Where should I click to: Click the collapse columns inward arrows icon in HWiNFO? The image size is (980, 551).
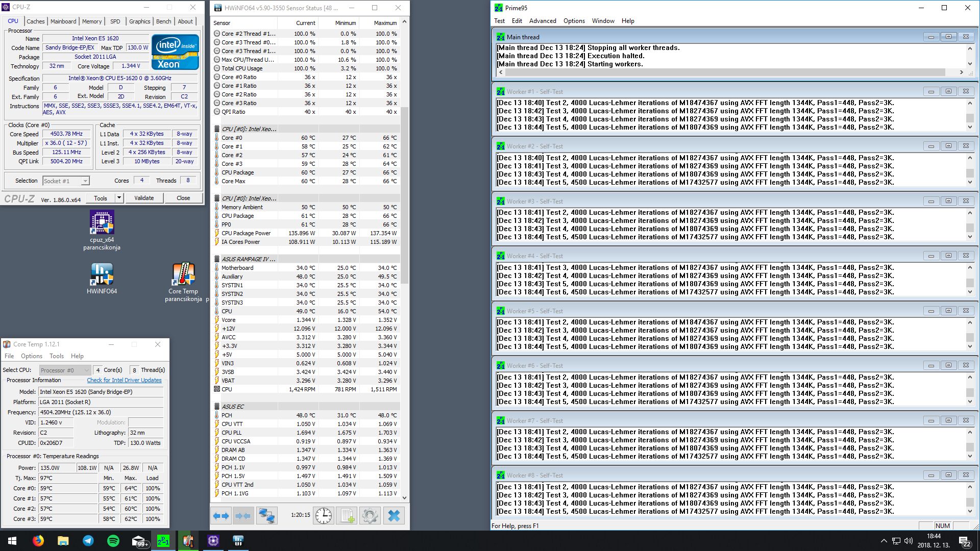[243, 516]
